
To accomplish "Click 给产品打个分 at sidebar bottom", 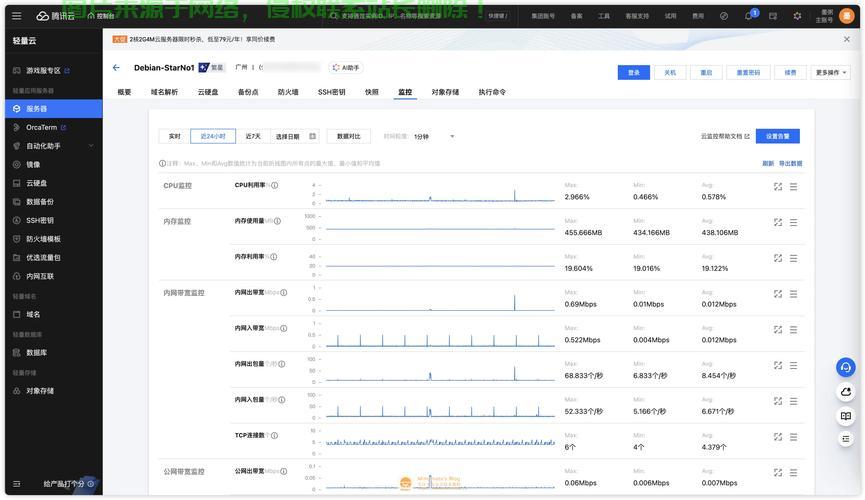I will (68, 483).
